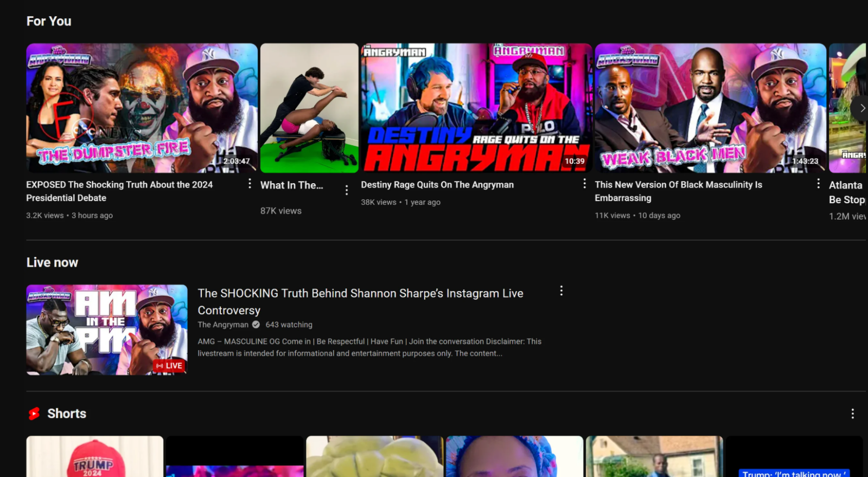Click '643 watching' viewer count

pos(289,325)
